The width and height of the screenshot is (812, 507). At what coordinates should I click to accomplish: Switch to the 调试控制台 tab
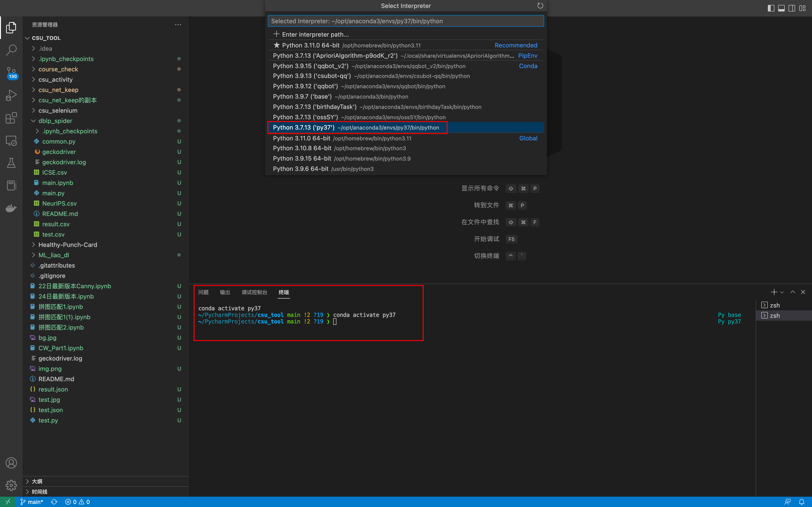pyautogui.click(x=254, y=292)
